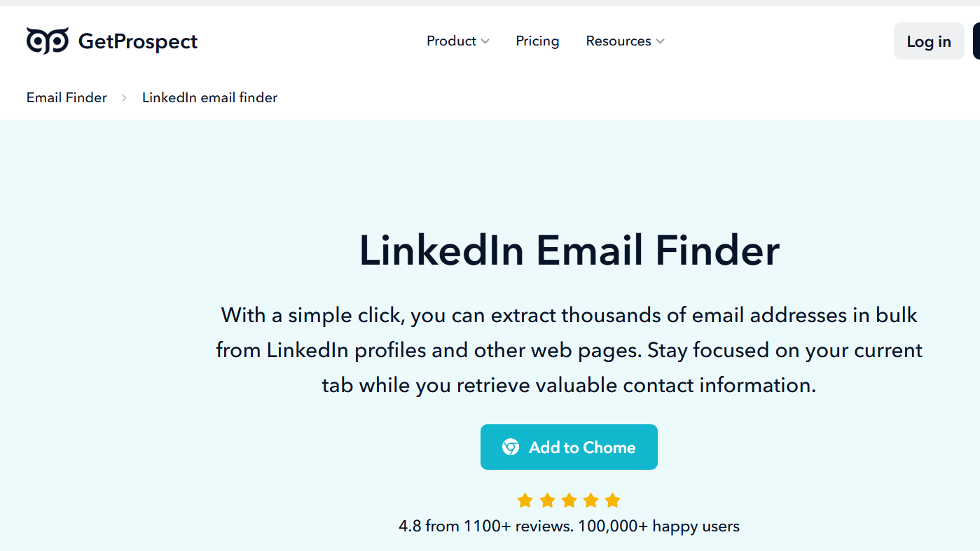980x551 pixels.
Task: Click the Add to Chome button text
Action: coord(582,447)
